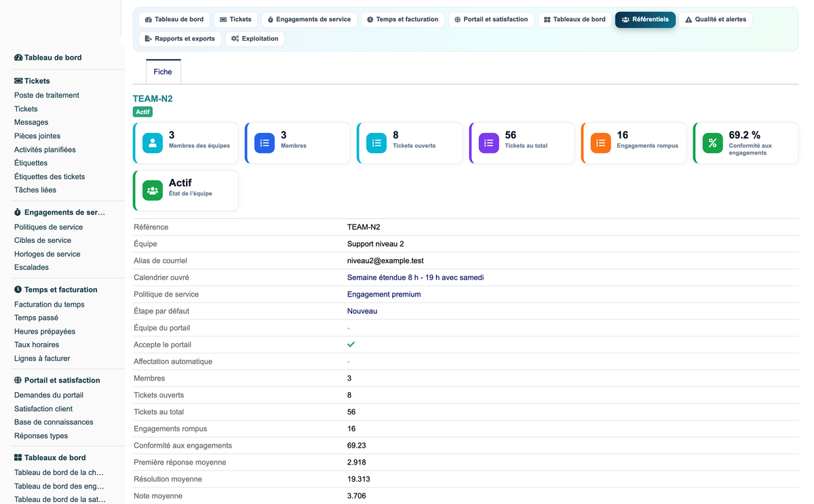Viewport: 814px width, 504px height.
Task: Open the Engagements de service top menu
Action: coord(309,20)
